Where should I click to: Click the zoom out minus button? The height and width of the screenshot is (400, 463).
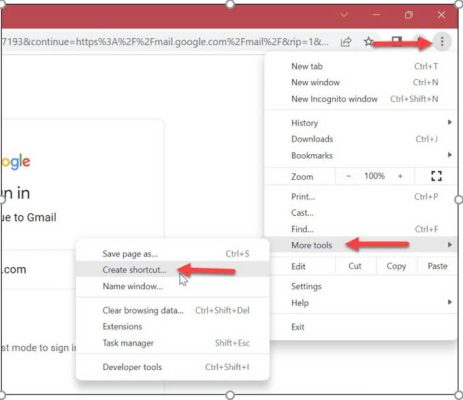click(348, 176)
